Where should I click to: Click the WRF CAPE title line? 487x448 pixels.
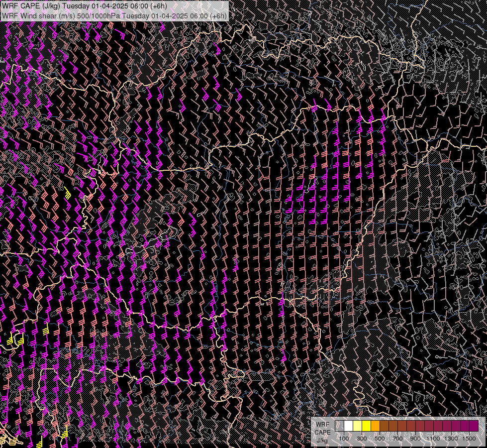coord(85,6)
